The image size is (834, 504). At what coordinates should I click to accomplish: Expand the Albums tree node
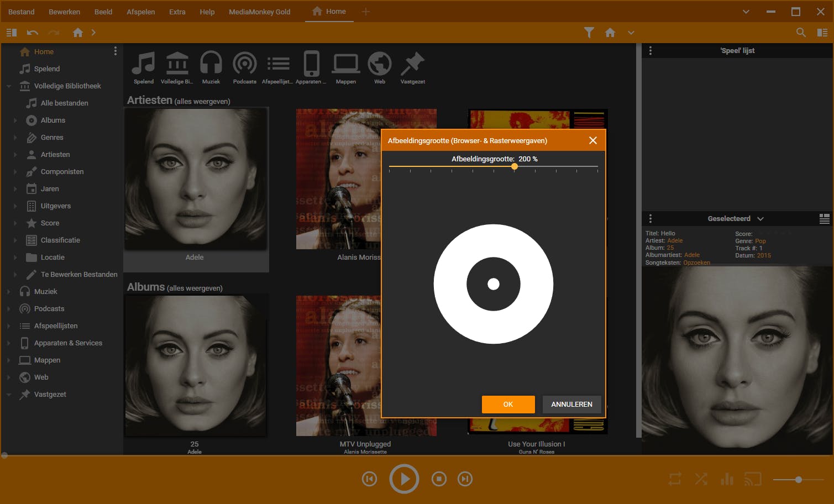15,120
